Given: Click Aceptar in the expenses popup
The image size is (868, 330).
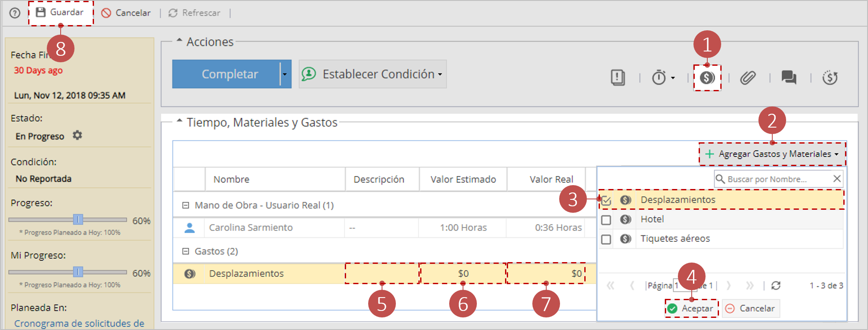Looking at the screenshot, I should click(691, 308).
